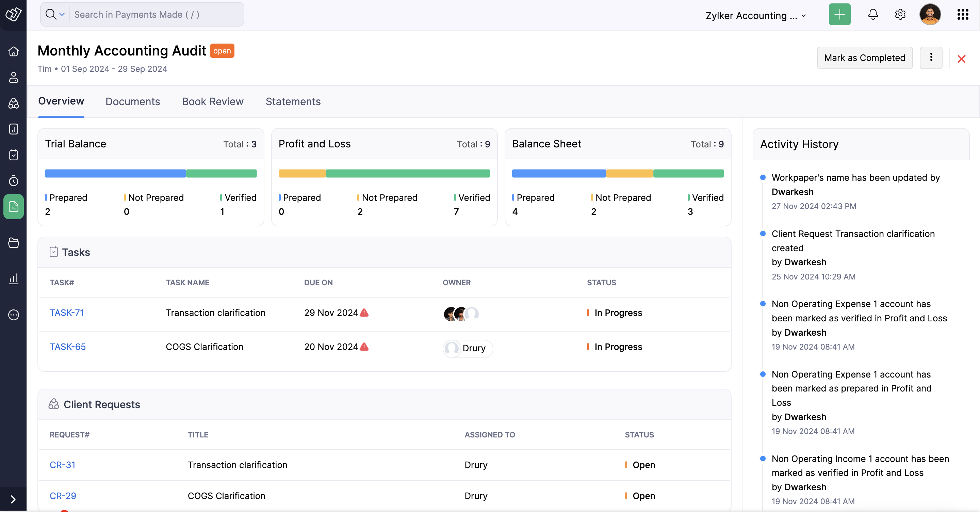Select the green Workpapers icon in sidebar

(x=14, y=207)
